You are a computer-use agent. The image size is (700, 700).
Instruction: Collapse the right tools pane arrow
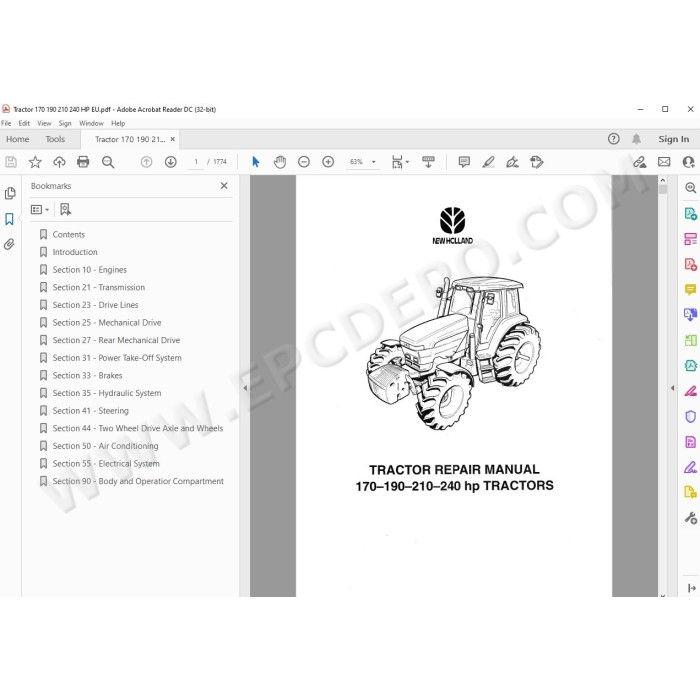pyautogui.click(x=672, y=388)
